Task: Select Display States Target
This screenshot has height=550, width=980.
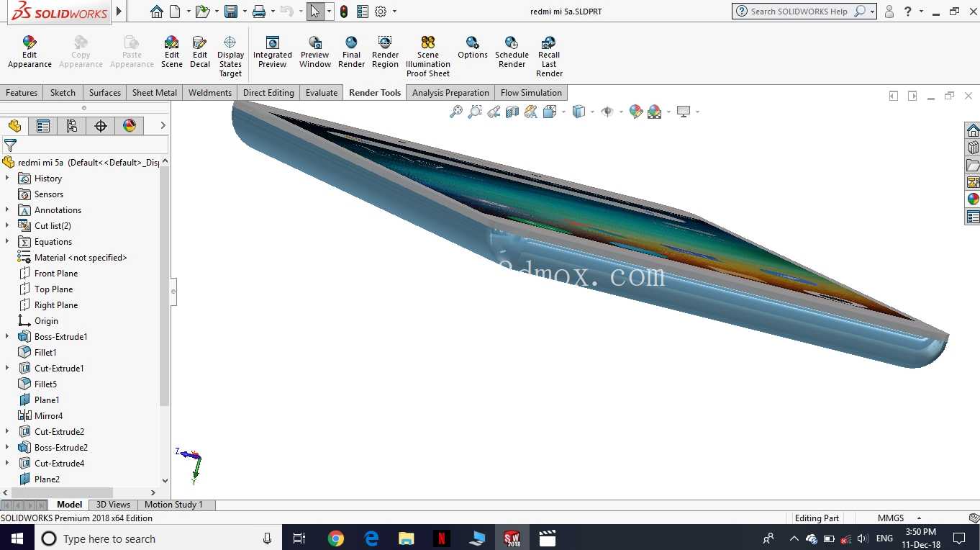Action: pos(230,57)
